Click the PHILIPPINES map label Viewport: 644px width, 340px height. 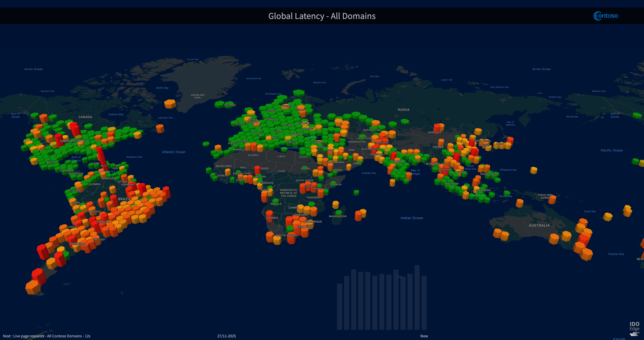pyautogui.click(x=489, y=174)
